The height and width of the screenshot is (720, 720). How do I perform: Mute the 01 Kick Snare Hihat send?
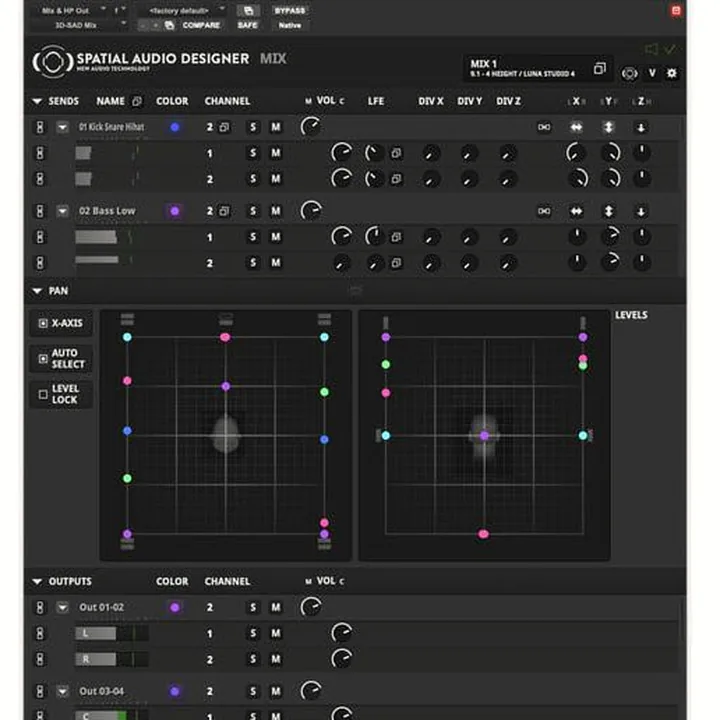(x=276, y=127)
